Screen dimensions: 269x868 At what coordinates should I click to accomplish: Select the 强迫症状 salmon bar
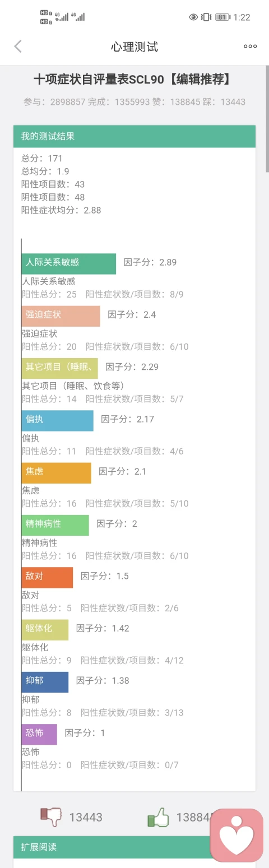61,316
